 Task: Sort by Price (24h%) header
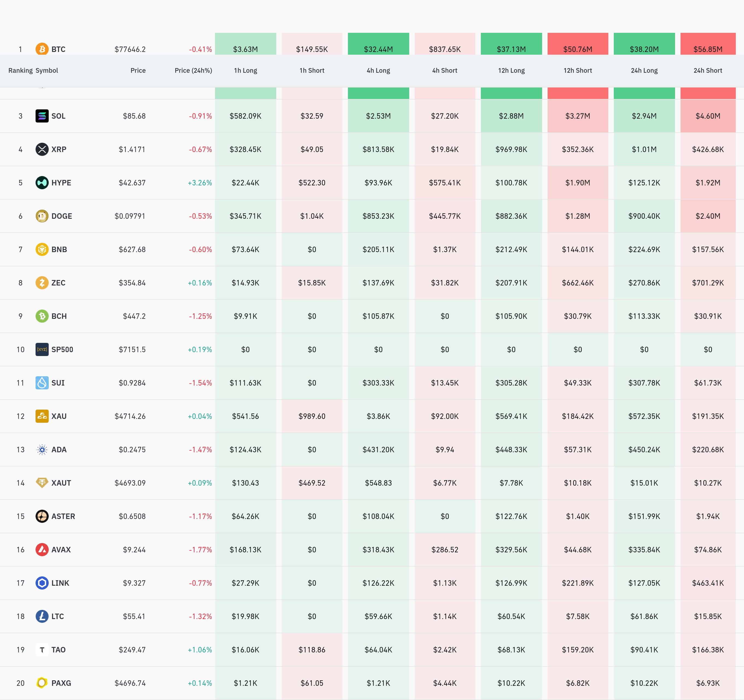[193, 70]
